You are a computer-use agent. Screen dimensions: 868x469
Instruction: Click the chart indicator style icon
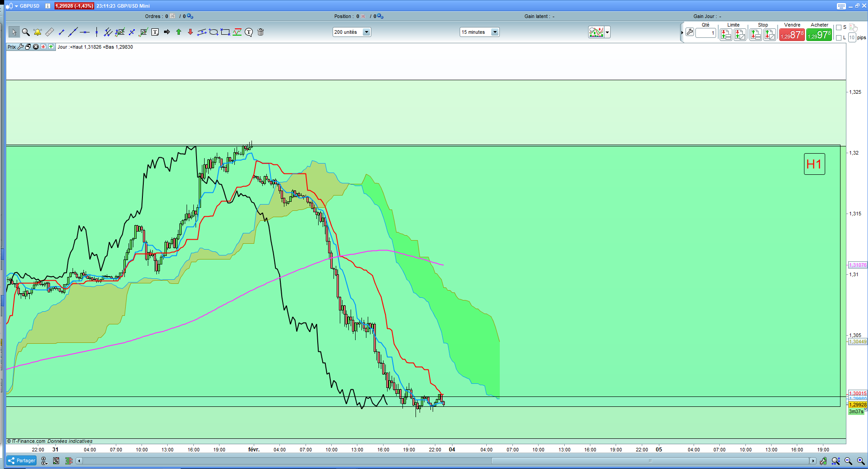click(x=596, y=32)
